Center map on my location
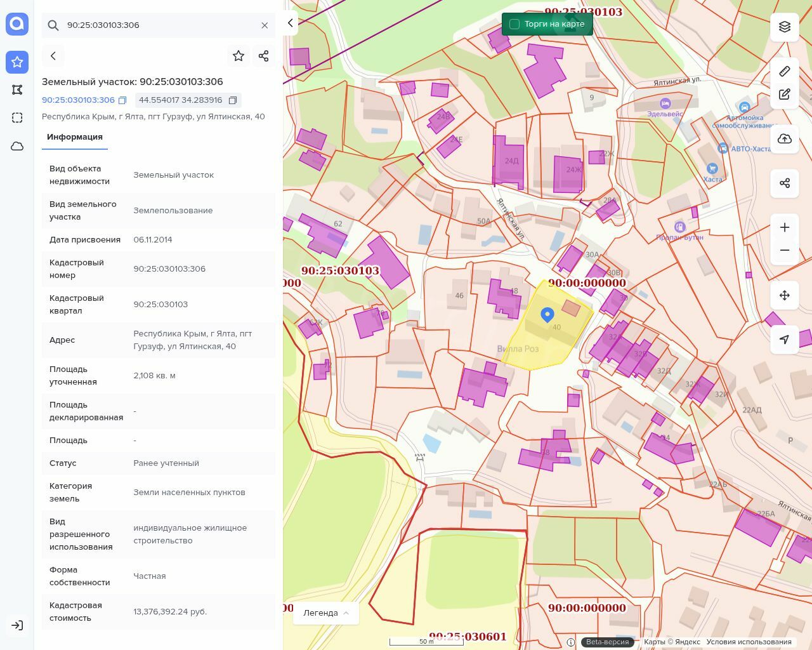The width and height of the screenshot is (812, 650). pos(785,340)
